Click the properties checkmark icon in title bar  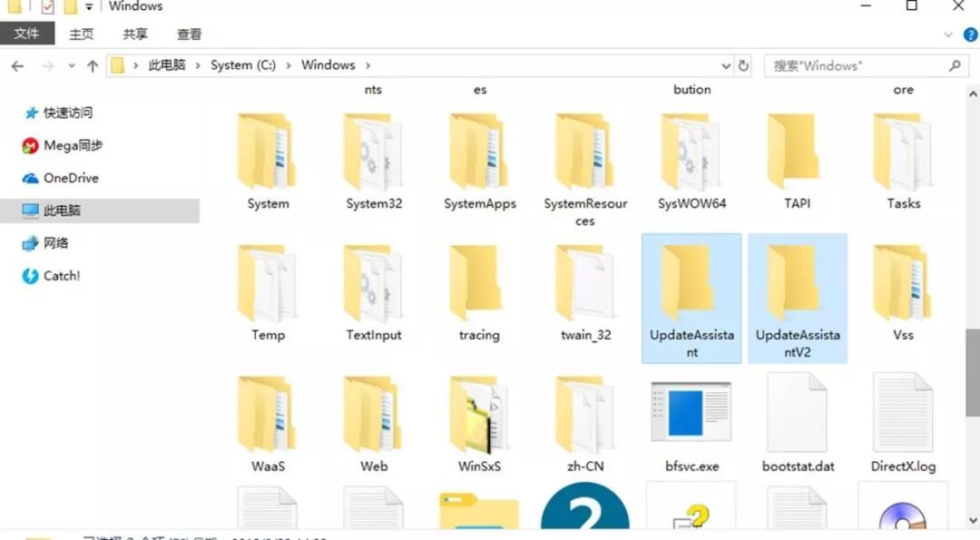(47, 7)
